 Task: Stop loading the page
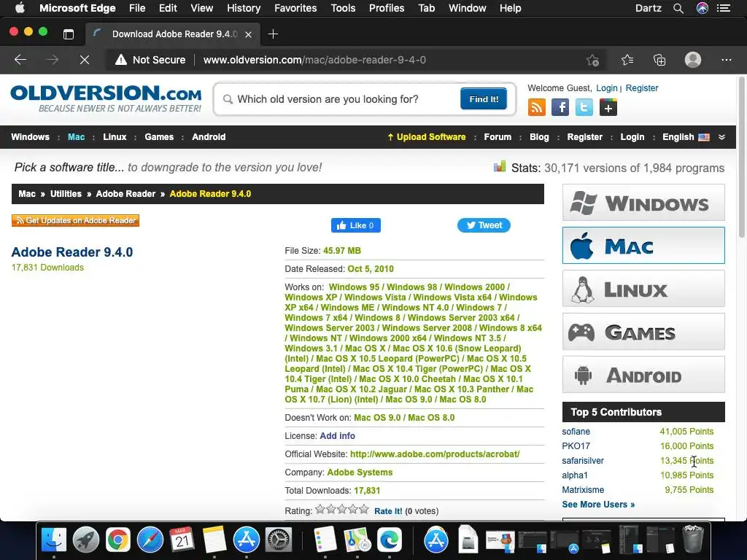pyautogui.click(x=85, y=60)
